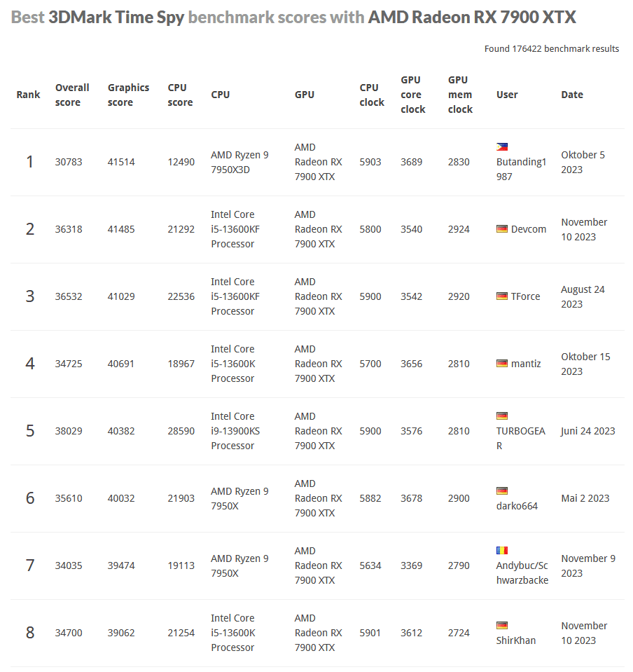Sort by the CPU score column header
The image size is (633, 672).
[180, 95]
